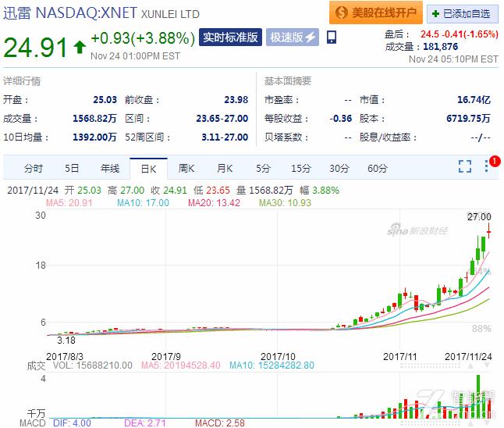This screenshot has height=428, width=504.
Task: Click the after-hours volume 181,876
Action: 440,47
